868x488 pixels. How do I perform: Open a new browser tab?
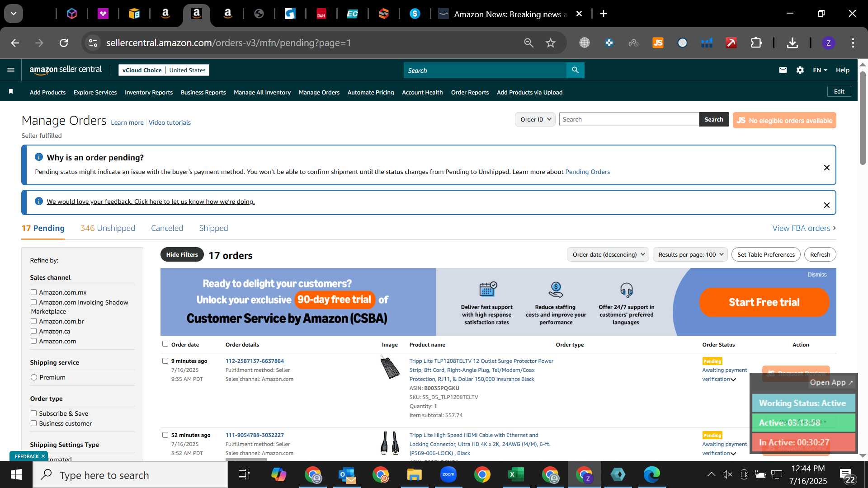click(x=603, y=14)
